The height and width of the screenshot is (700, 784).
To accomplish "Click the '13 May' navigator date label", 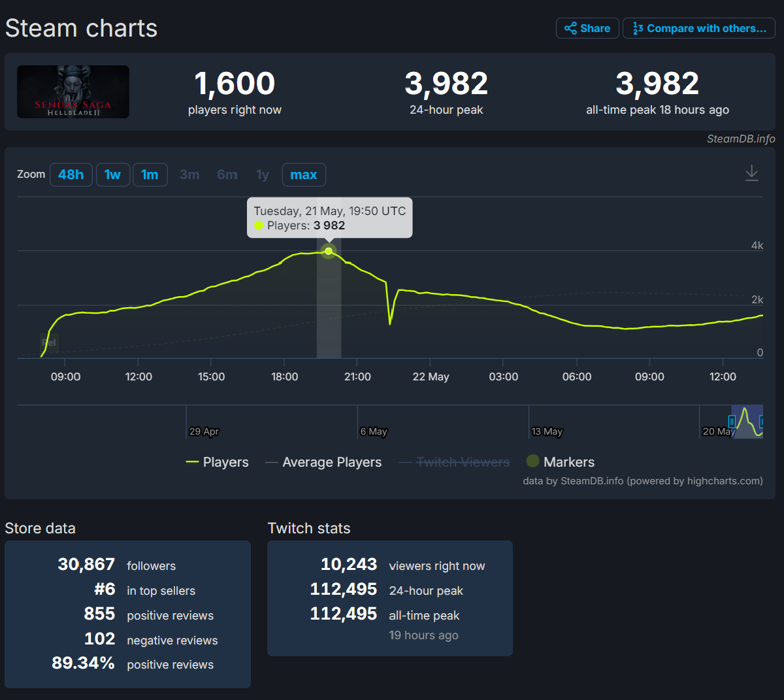I will click(x=547, y=431).
